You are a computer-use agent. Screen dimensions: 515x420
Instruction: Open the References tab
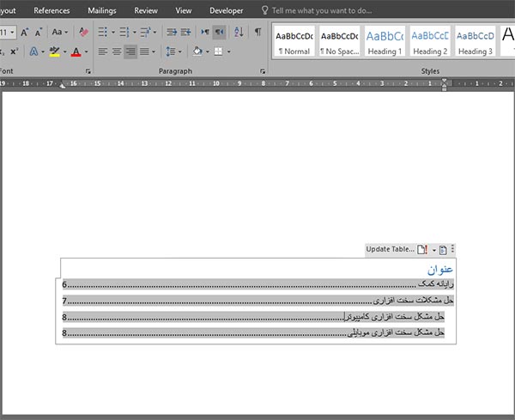51,10
